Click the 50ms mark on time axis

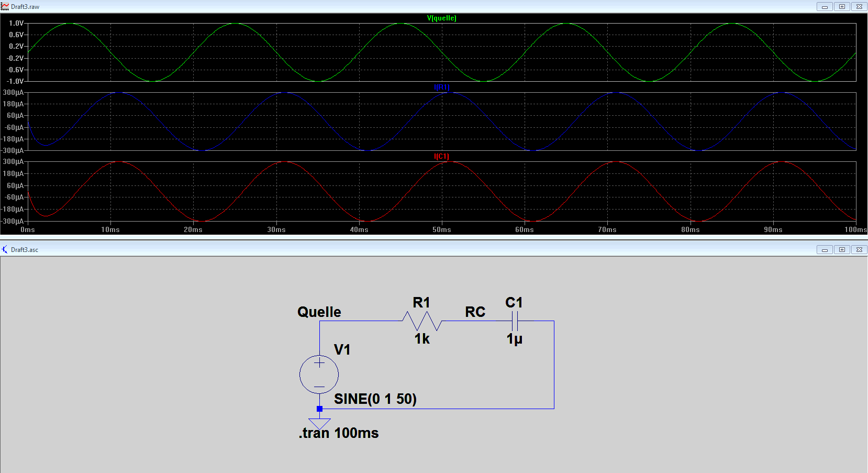pos(442,229)
